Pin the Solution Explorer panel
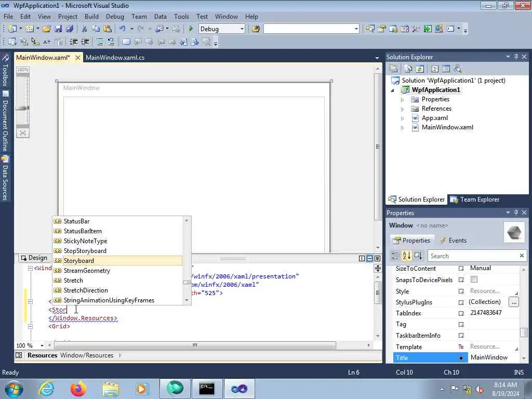 (516, 57)
